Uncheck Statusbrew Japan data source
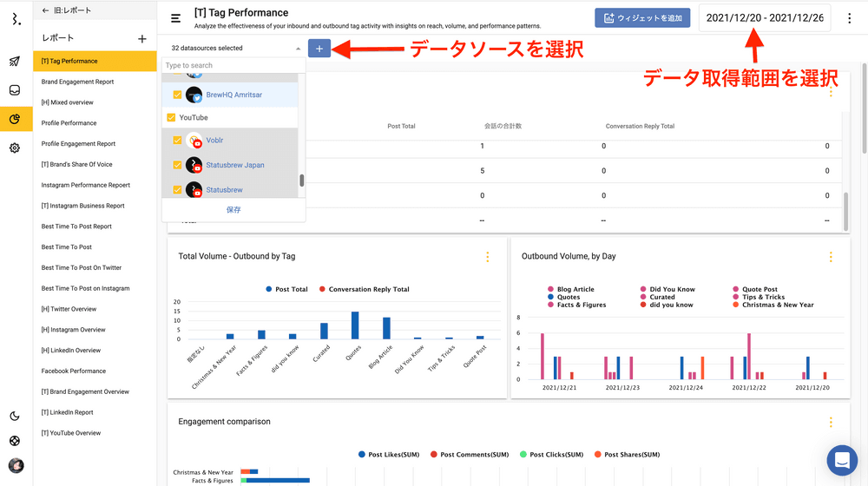The height and width of the screenshot is (486, 868). (178, 165)
